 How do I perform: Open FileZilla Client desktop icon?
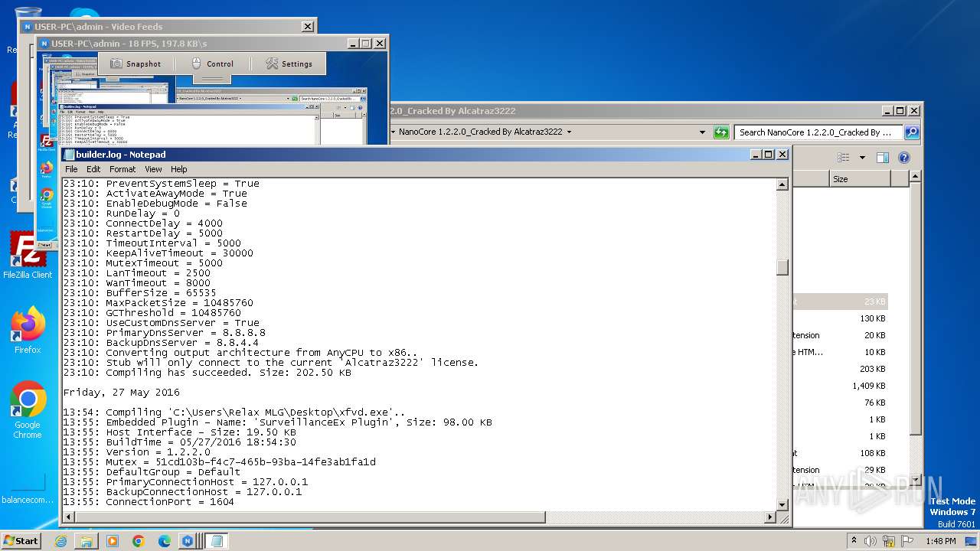tap(28, 256)
